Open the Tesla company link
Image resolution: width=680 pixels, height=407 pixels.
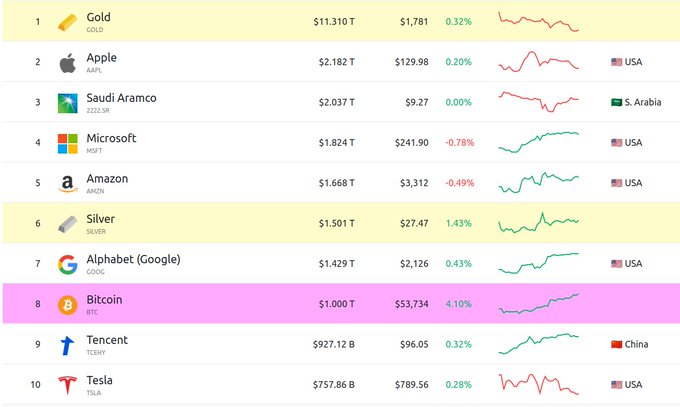pyautogui.click(x=99, y=381)
